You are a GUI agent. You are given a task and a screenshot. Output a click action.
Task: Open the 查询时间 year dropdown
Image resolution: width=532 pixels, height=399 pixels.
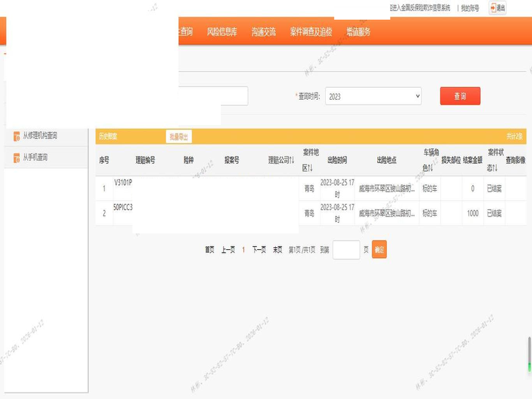[x=373, y=96]
